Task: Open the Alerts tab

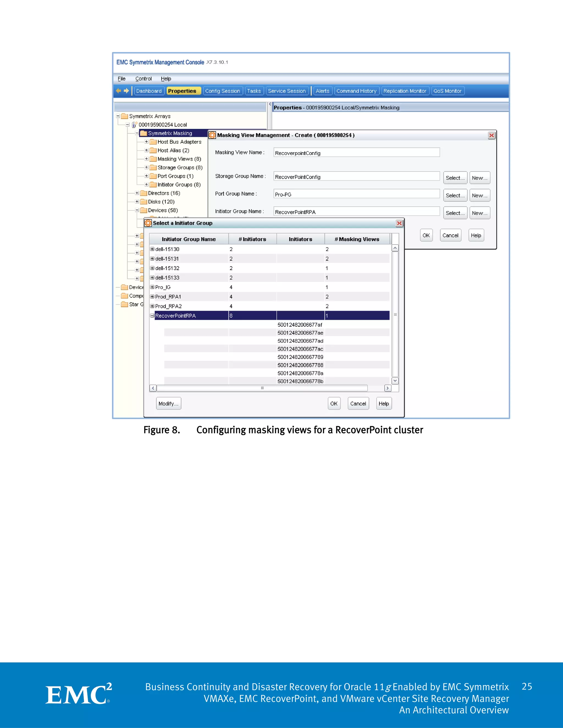Action: (322, 91)
